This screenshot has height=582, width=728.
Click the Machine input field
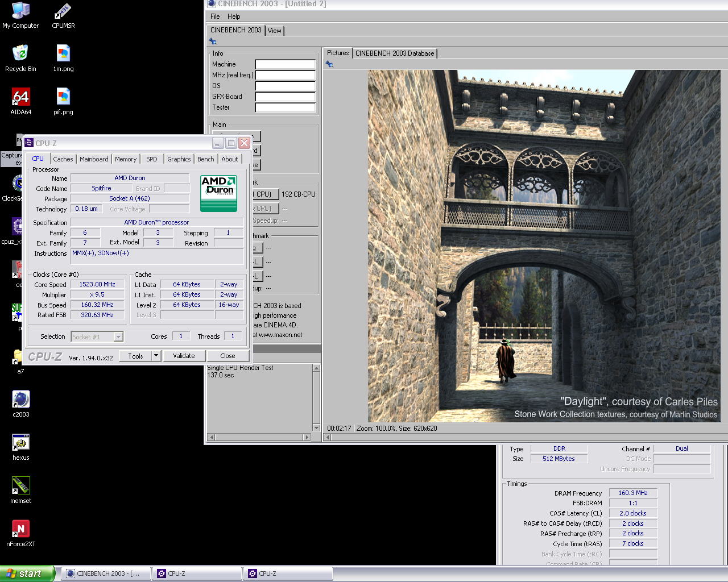click(x=285, y=64)
